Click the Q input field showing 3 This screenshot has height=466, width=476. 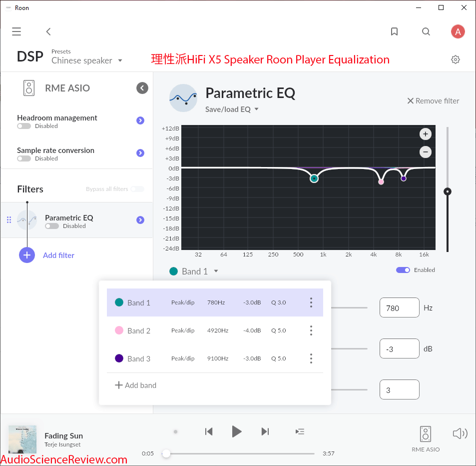399,389
